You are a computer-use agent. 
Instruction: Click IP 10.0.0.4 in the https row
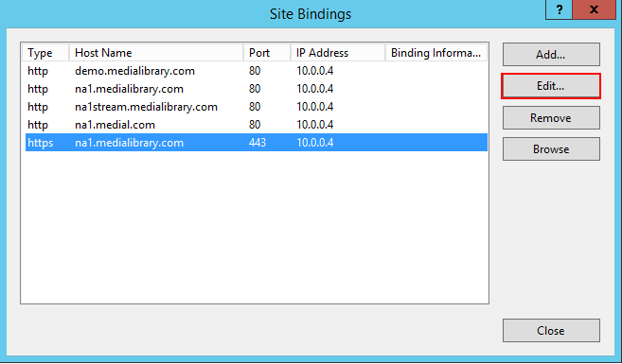click(315, 143)
